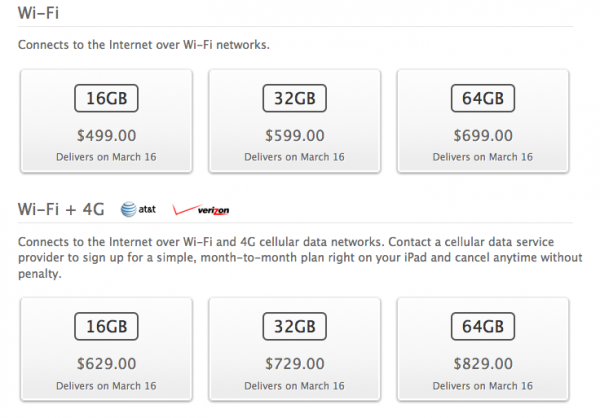Click the Verizon carrier logo
Screen dimensions: 600x418
click(x=202, y=210)
